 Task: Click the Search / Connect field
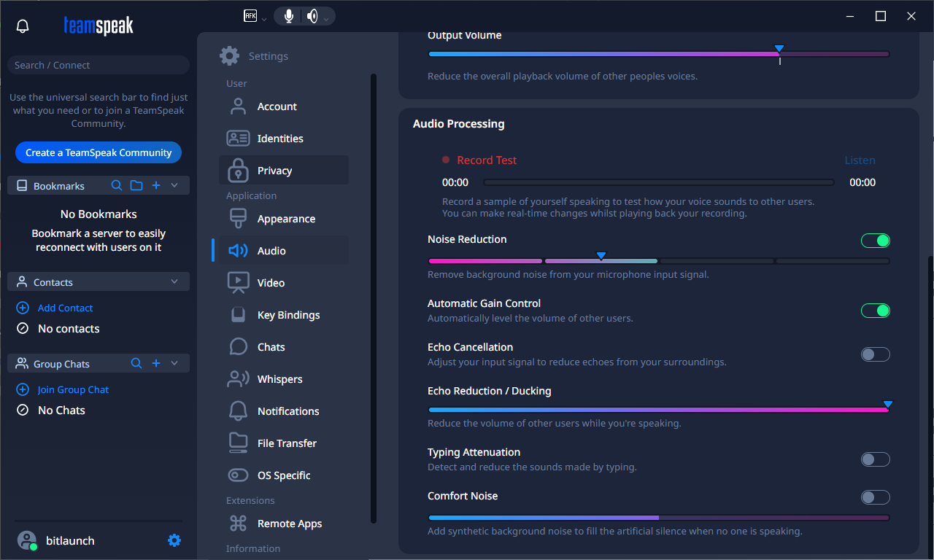coord(98,65)
